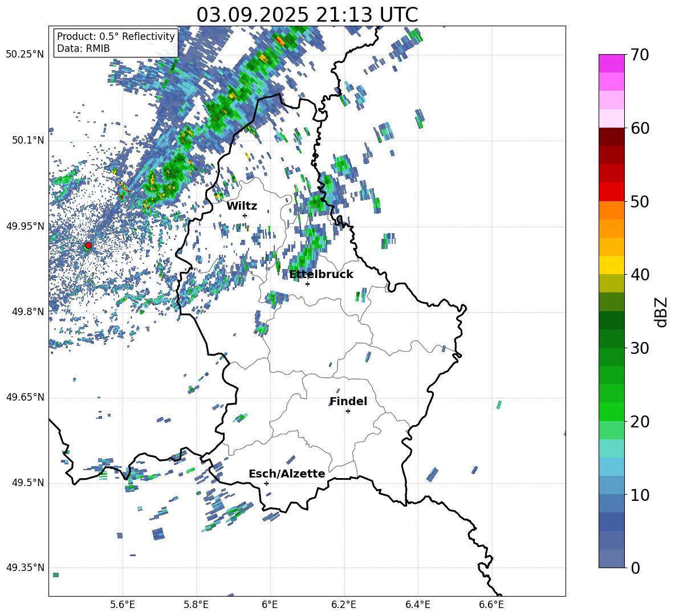Click the 6°E longitude label
This screenshot has width=675, height=616.
(x=270, y=605)
